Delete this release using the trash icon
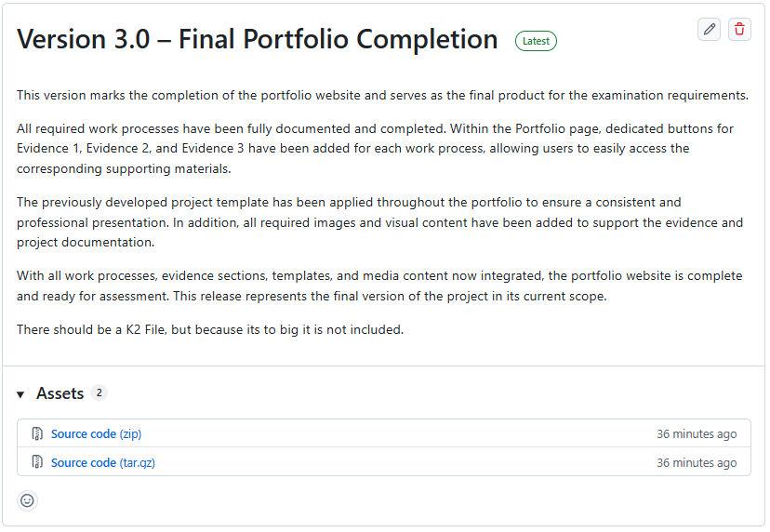 coord(739,30)
